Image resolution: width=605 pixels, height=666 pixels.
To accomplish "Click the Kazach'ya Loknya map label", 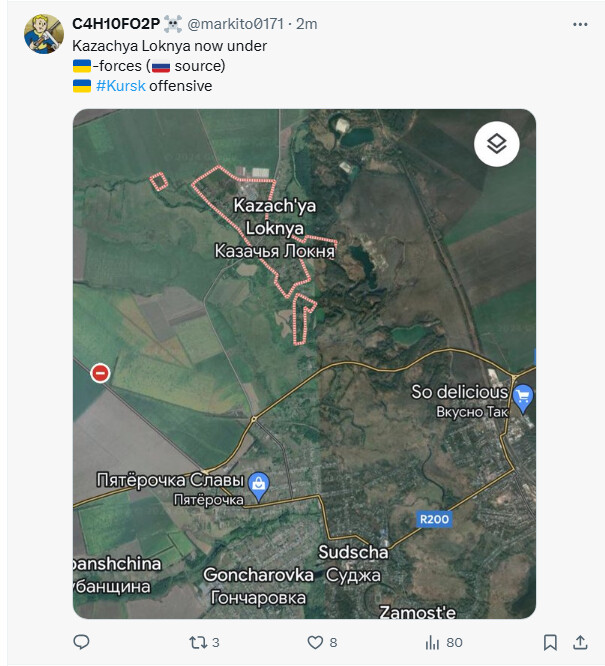I will 274,215.
